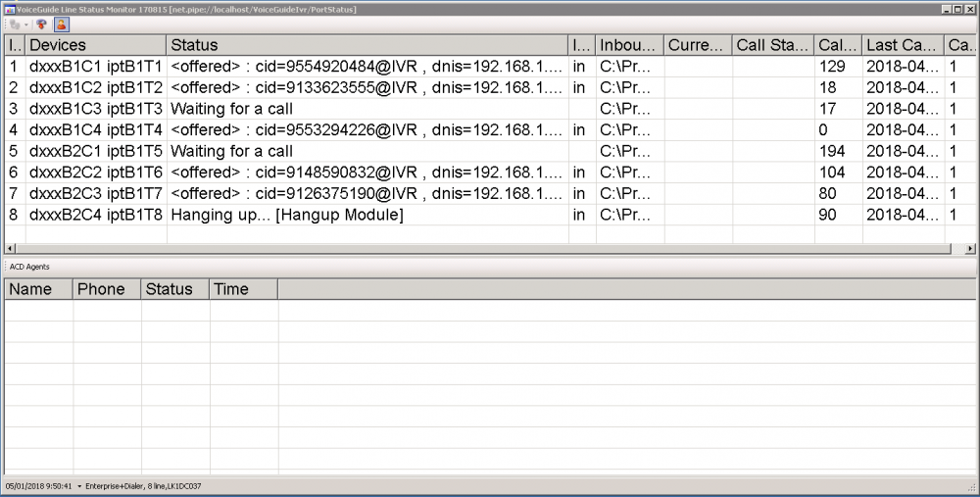Click the Name column header in ACD Agents
The height and width of the screenshot is (497, 980).
pos(38,289)
